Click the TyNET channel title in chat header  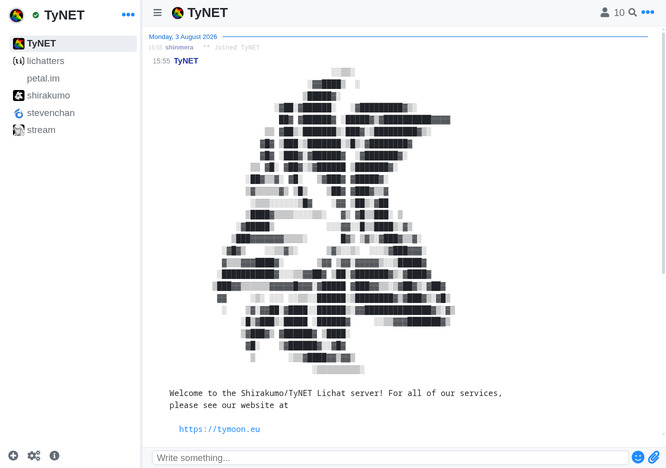(x=207, y=13)
